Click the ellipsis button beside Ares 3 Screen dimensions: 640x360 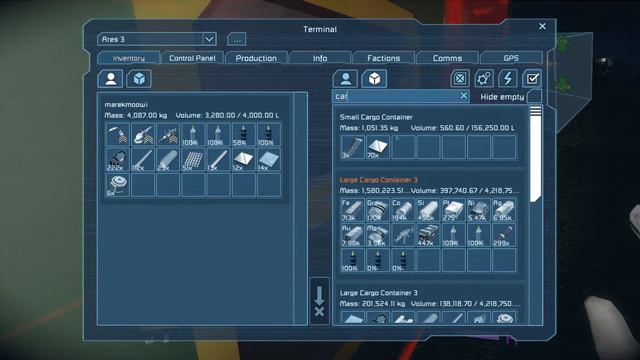click(x=237, y=39)
